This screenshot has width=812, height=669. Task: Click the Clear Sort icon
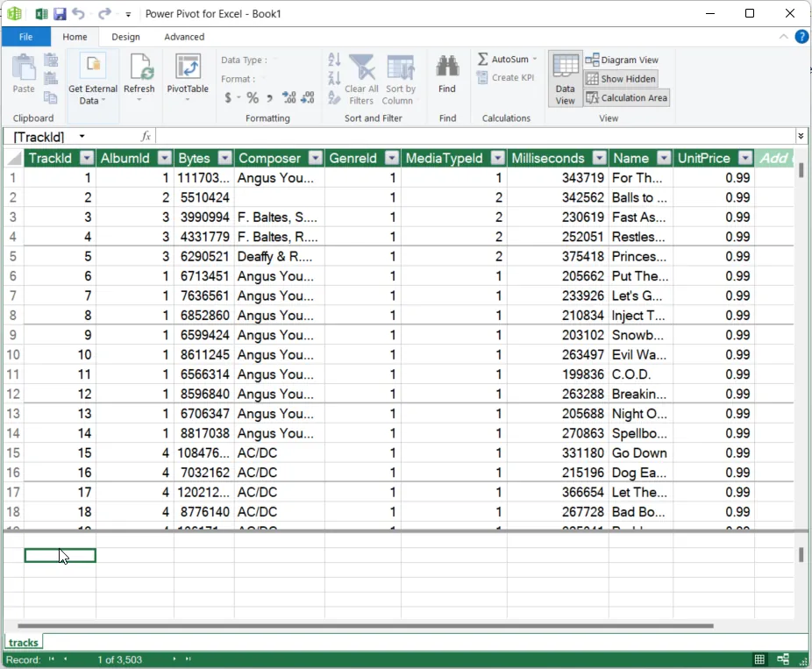334,96
